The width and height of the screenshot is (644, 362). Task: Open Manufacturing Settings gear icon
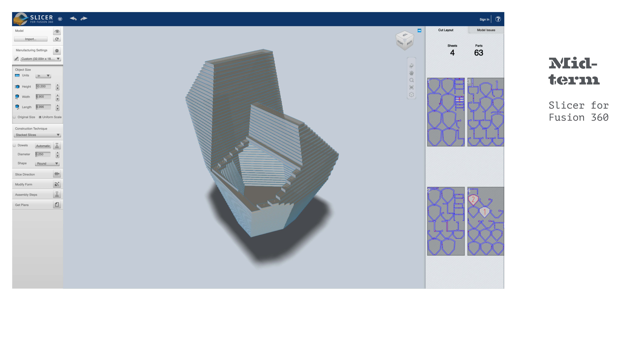click(57, 51)
